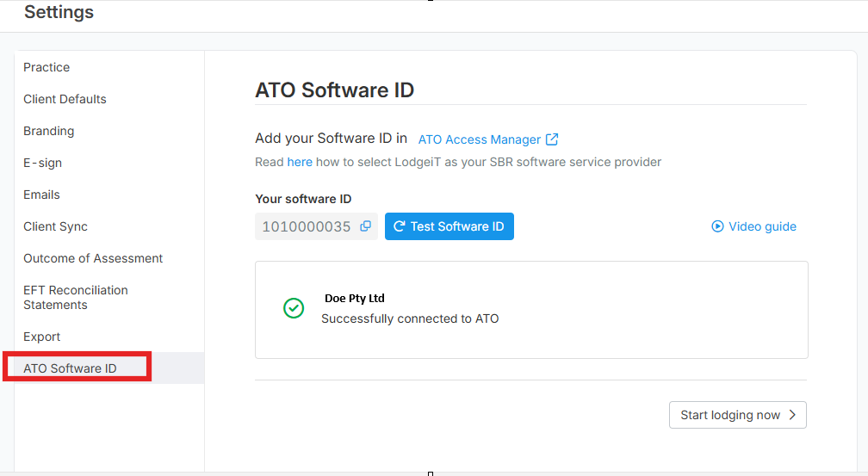Select Emails in the settings sidebar

tap(41, 195)
